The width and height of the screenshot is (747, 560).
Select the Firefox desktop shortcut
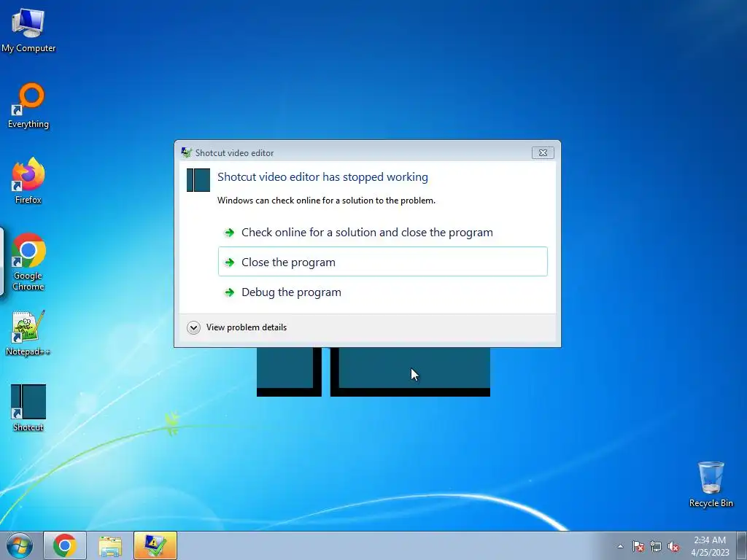point(28,181)
